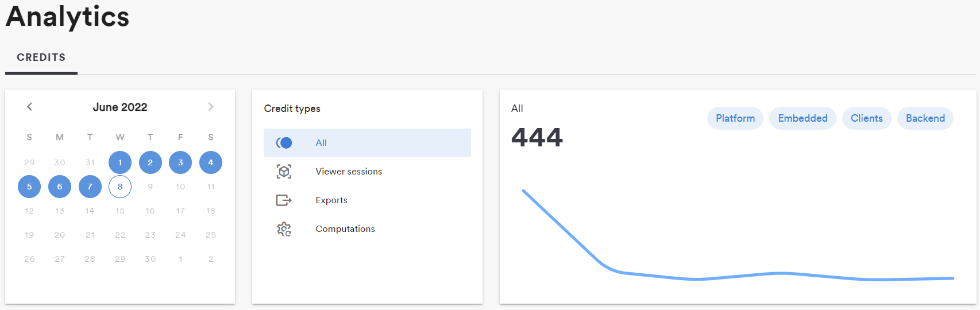Screen dimensions: 980x310
Task: Go to next month in calendar
Action: [x=211, y=107]
